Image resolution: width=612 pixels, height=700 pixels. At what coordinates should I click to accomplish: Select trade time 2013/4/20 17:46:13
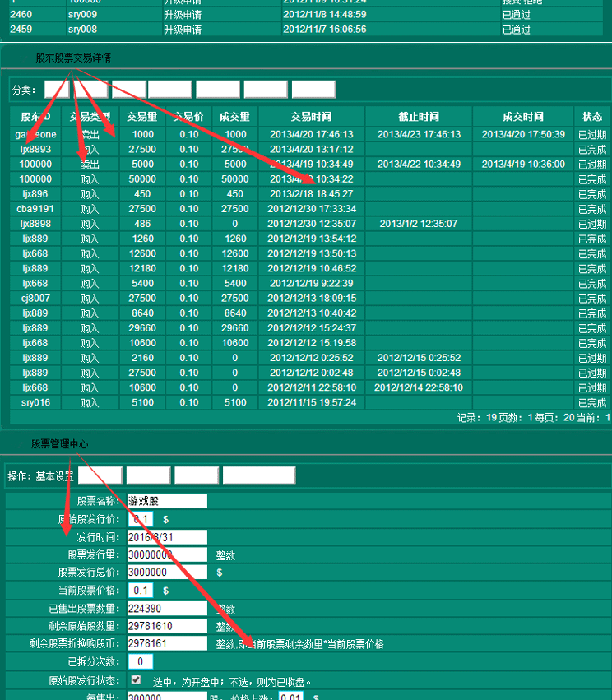[312, 134]
